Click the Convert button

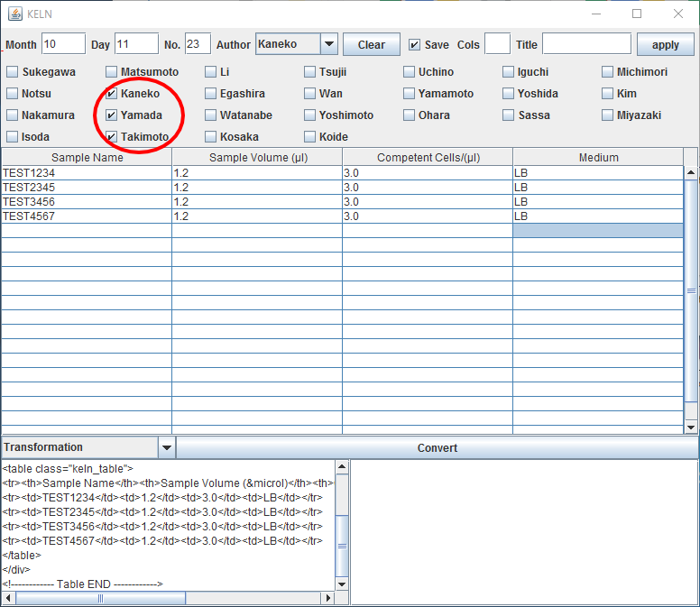click(437, 447)
